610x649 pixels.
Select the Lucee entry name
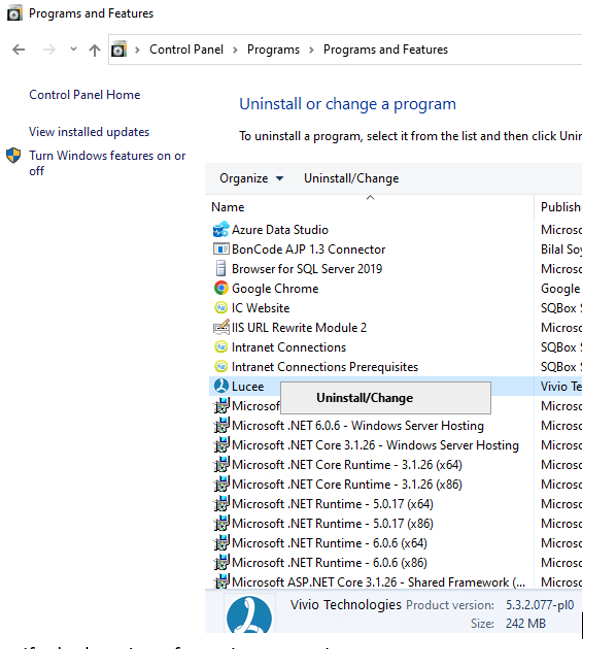[247, 387]
